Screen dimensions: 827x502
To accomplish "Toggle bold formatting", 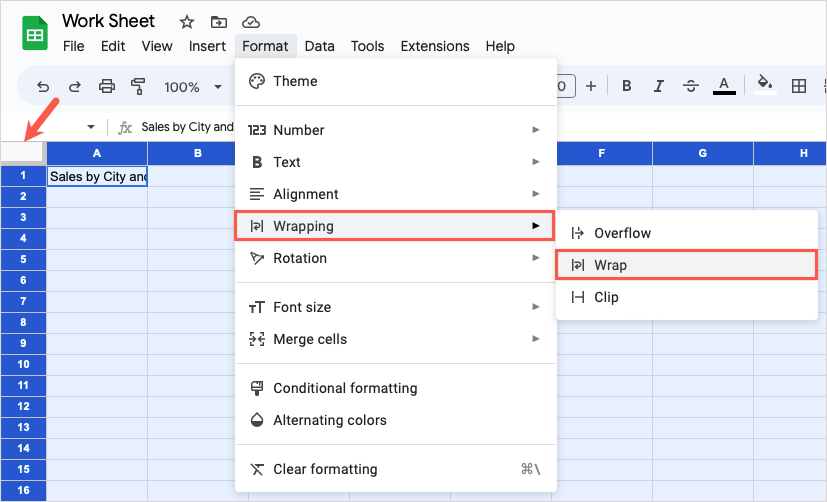I will (x=627, y=86).
